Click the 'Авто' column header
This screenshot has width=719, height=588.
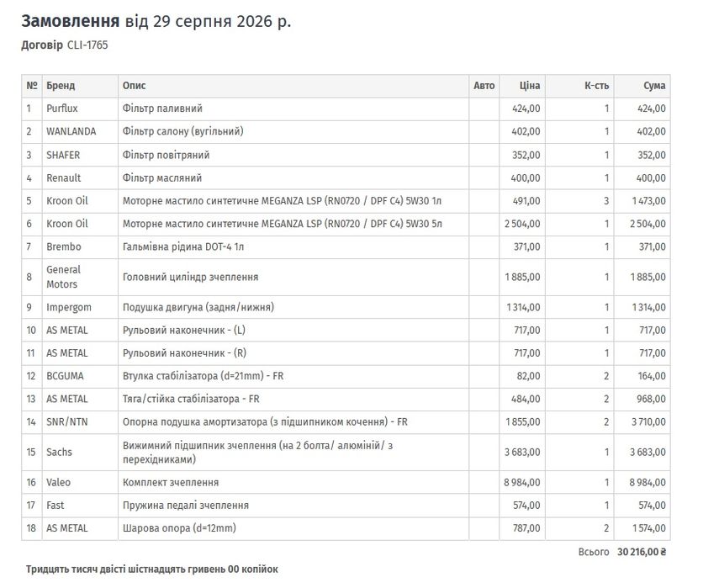click(484, 85)
